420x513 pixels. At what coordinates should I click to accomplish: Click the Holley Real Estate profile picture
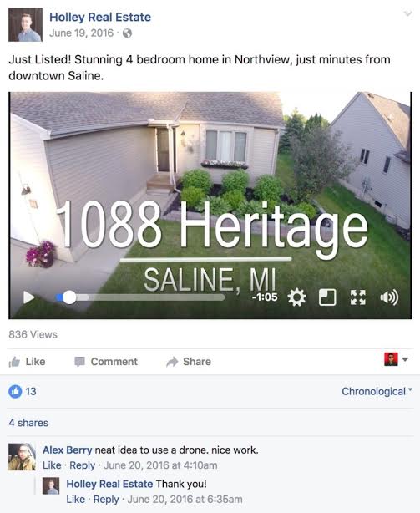pos(26,24)
